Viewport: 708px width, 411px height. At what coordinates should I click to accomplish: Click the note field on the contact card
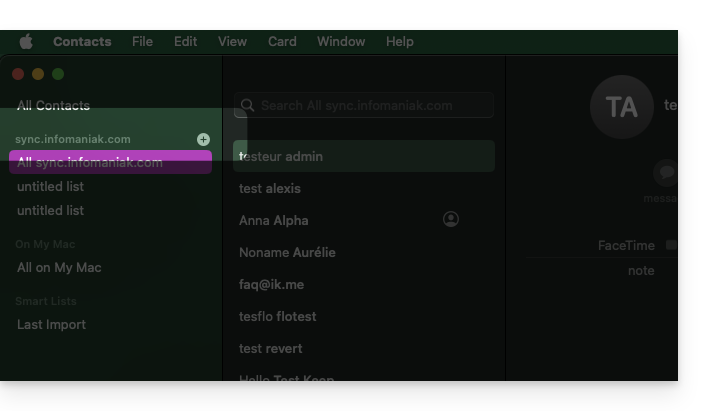[x=641, y=271]
